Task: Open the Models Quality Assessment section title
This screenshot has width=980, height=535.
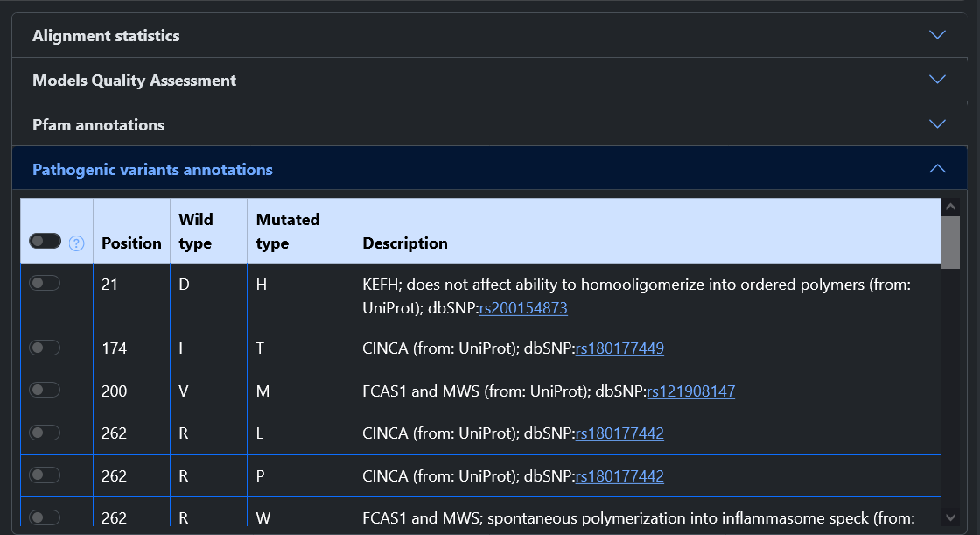Action: (x=135, y=80)
